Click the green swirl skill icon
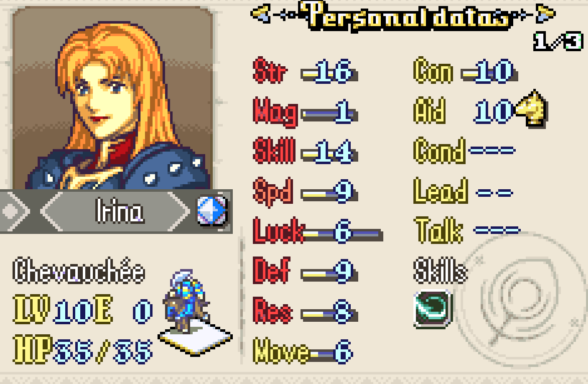 point(433,309)
